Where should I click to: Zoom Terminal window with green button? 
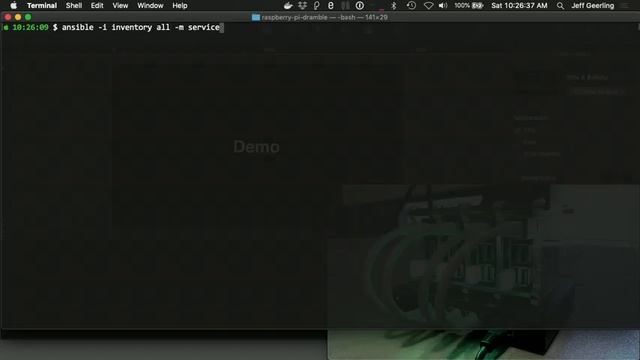[28, 17]
